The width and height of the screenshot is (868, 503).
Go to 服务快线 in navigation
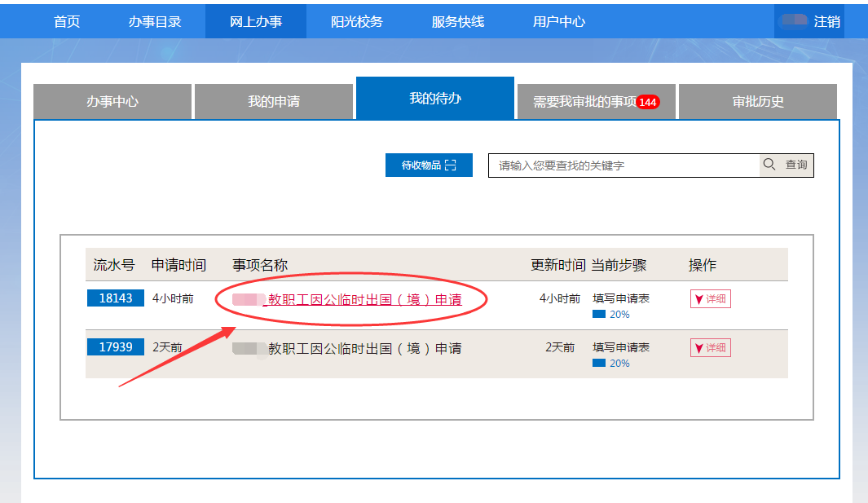click(458, 22)
